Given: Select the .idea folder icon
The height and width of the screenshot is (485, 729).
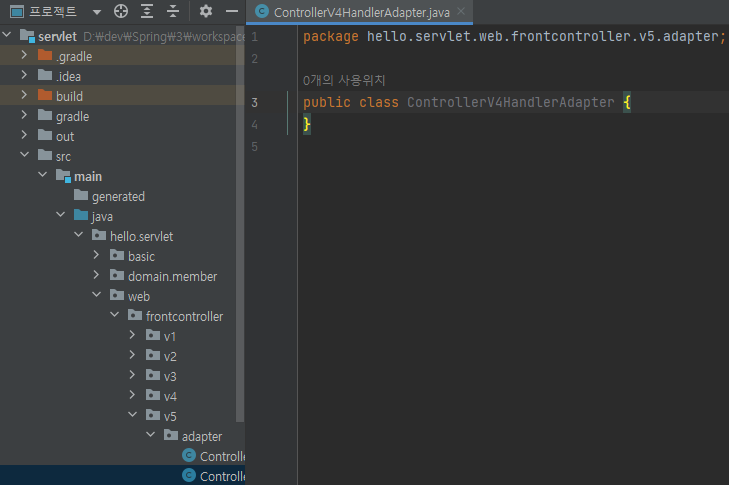Looking at the screenshot, I should (x=45, y=75).
